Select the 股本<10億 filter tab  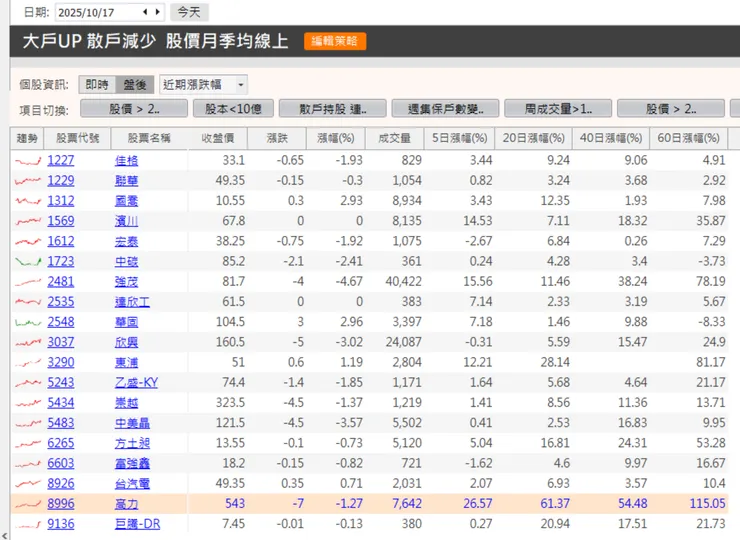click(233, 109)
